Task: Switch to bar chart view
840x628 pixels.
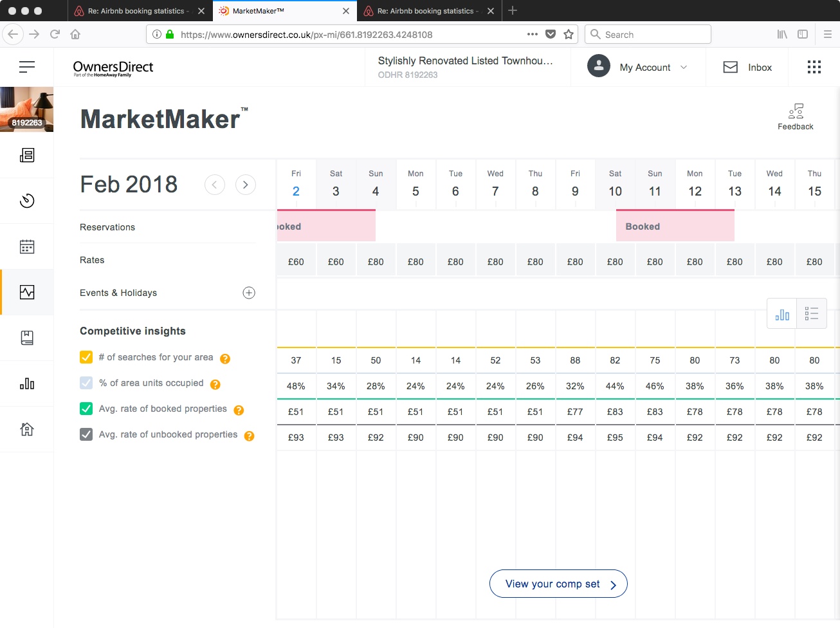Action: click(x=782, y=314)
